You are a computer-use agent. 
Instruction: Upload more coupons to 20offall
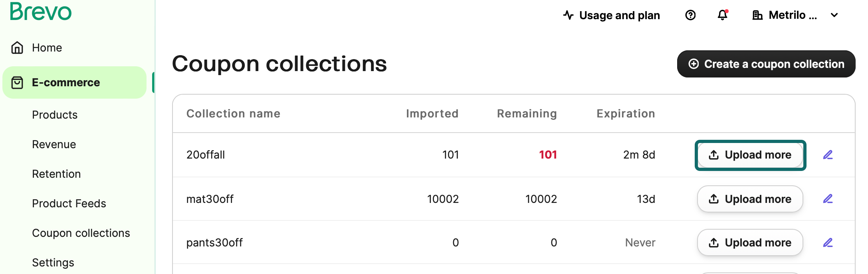pyautogui.click(x=750, y=155)
